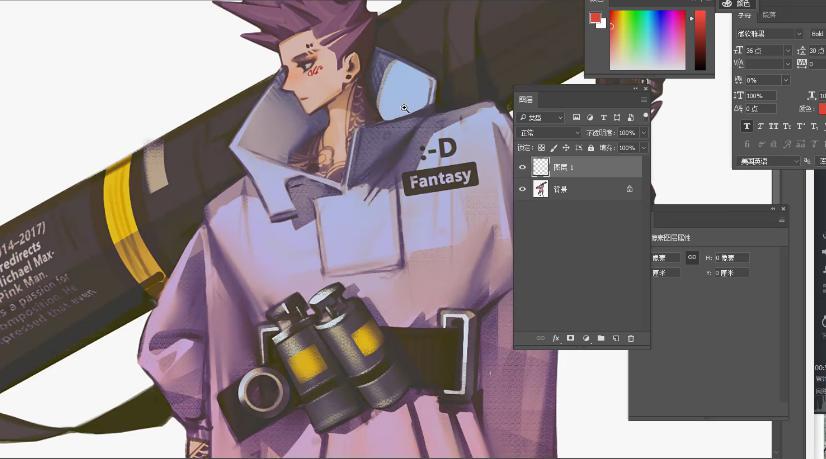
Task: Click link layers icon at panel bottom
Action: pos(540,338)
